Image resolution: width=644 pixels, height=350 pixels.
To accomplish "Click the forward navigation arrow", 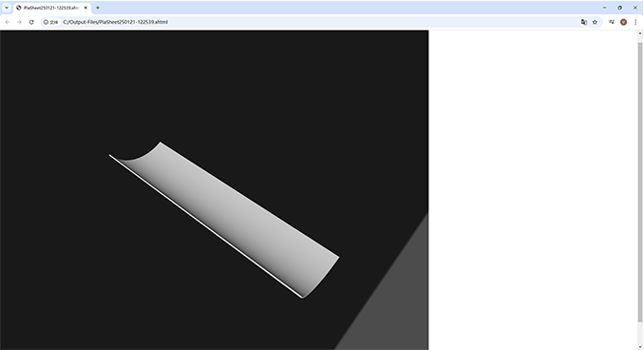I will click(19, 22).
